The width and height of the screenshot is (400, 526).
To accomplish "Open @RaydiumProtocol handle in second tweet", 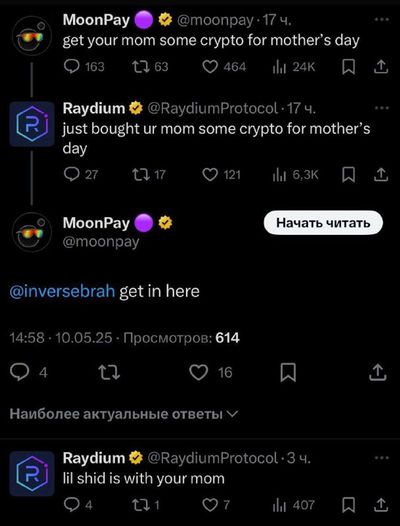I will point(213,108).
